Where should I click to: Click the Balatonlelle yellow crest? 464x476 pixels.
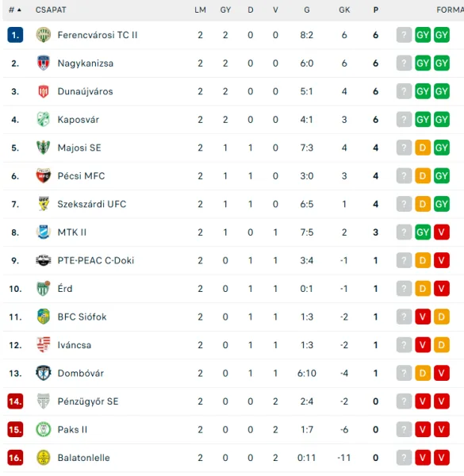pos(44,458)
